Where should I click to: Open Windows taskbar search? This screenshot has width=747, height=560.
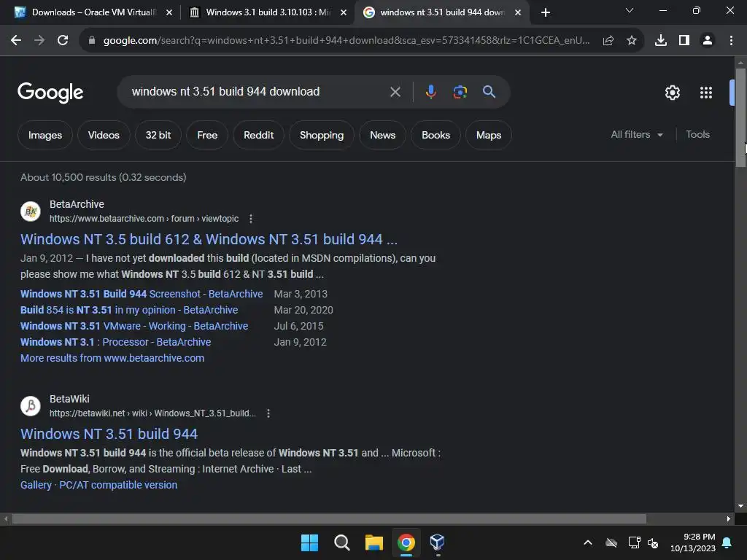click(x=341, y=542)
